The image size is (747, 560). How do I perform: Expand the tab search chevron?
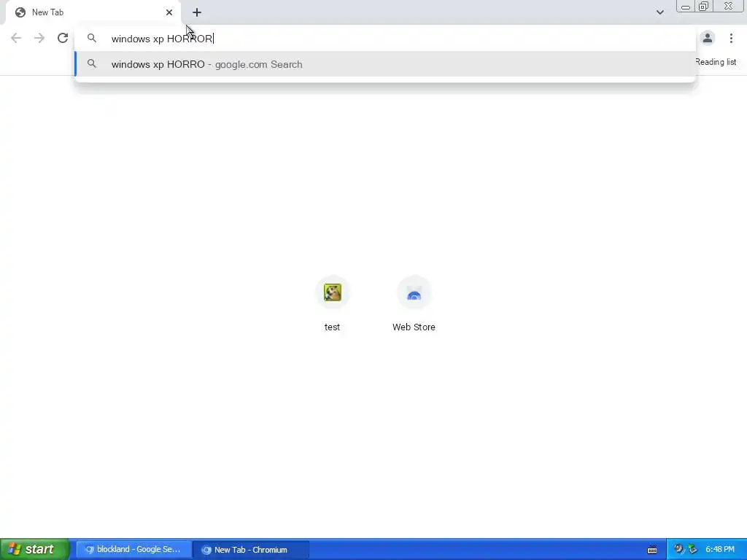point(659,12)
